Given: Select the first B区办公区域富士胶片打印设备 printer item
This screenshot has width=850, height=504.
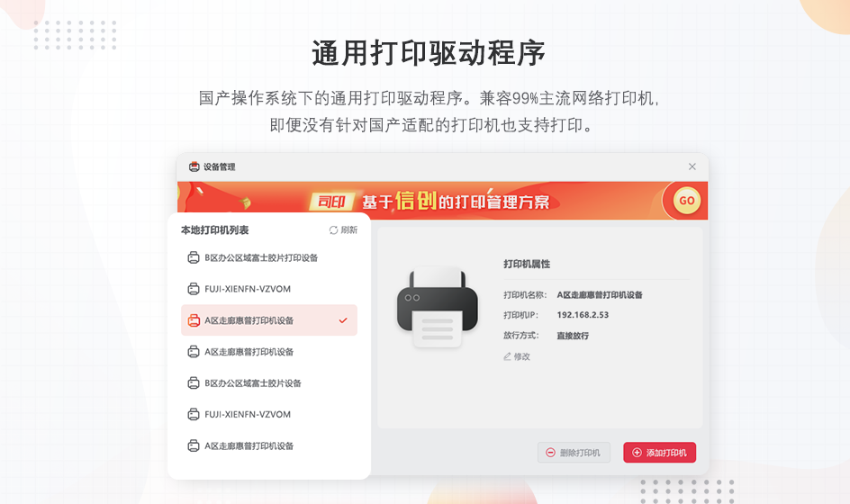Looking at the screenshot, I should click(269, 257).
